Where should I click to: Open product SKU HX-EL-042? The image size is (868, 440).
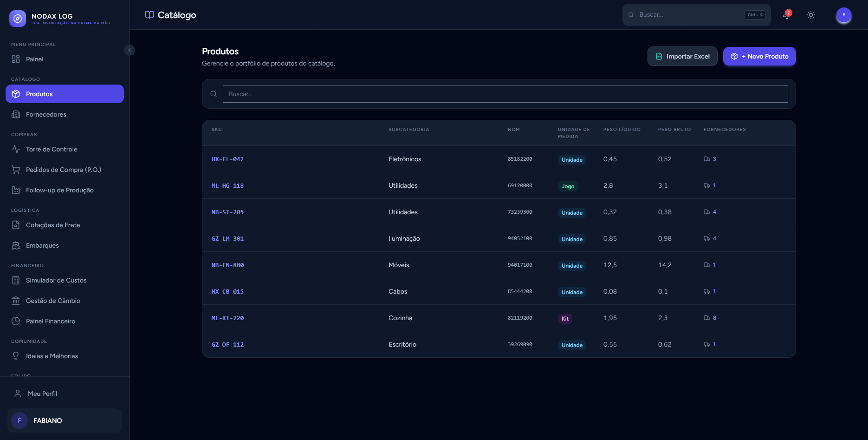[x=227, y=159]
